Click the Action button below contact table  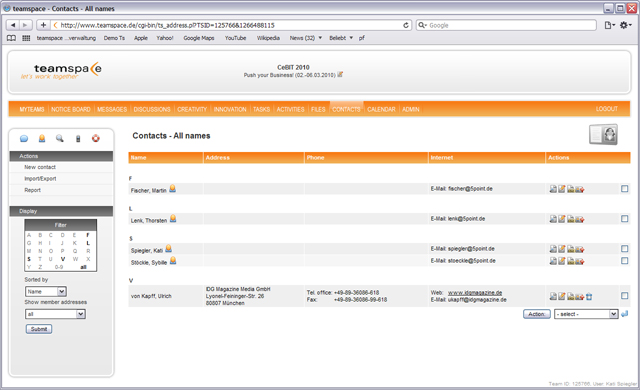point(537,314)
